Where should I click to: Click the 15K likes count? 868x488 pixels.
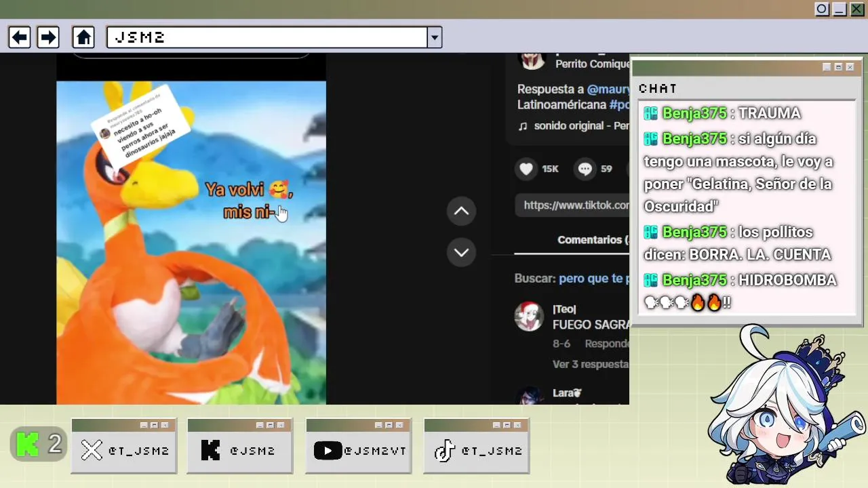point(550,169)
